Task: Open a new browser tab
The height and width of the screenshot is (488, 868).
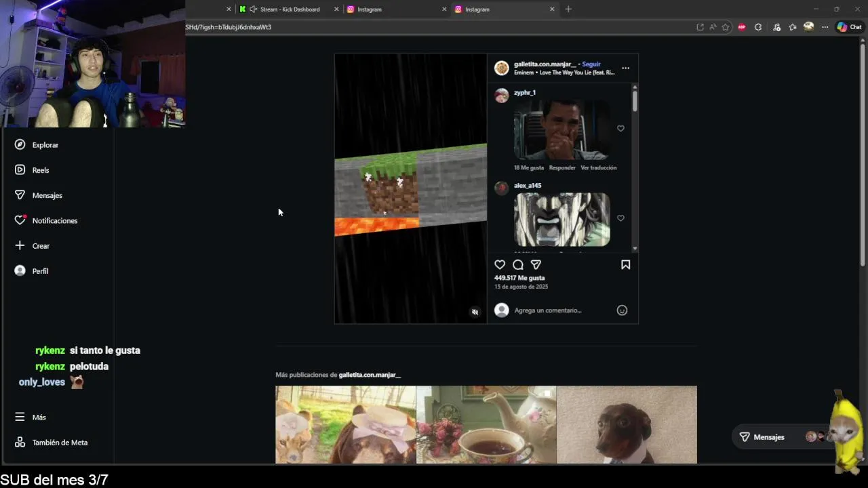Action: tap(568, 9)
